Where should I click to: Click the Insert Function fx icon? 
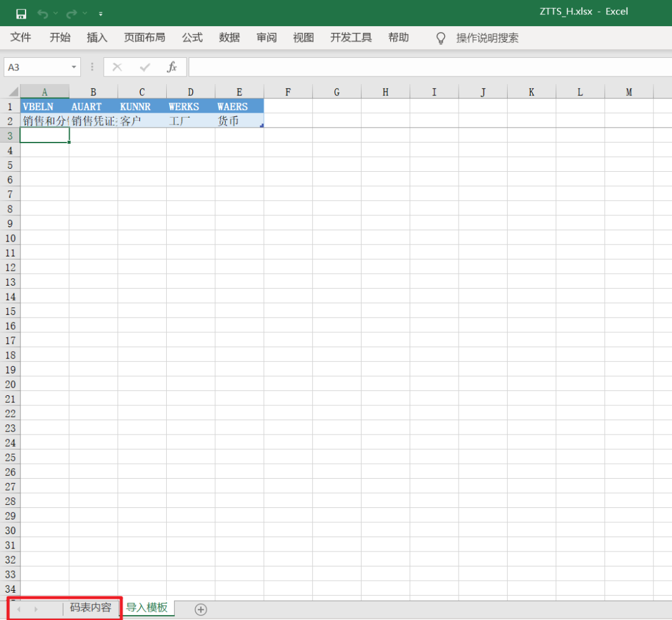pyautogui.click(x=172, y=67)
